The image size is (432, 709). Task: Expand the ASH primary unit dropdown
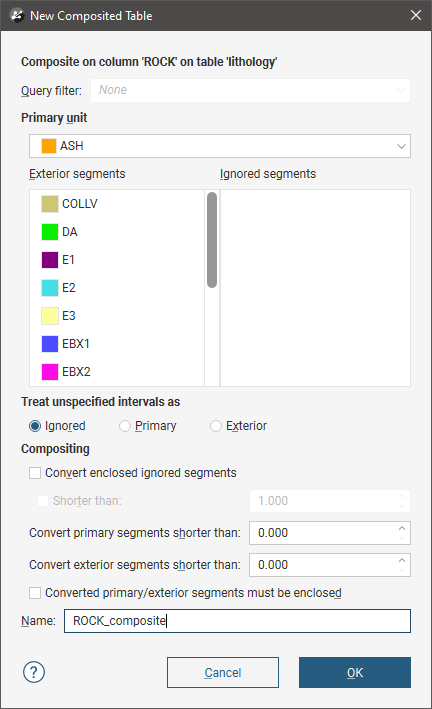tap(220, 146)
